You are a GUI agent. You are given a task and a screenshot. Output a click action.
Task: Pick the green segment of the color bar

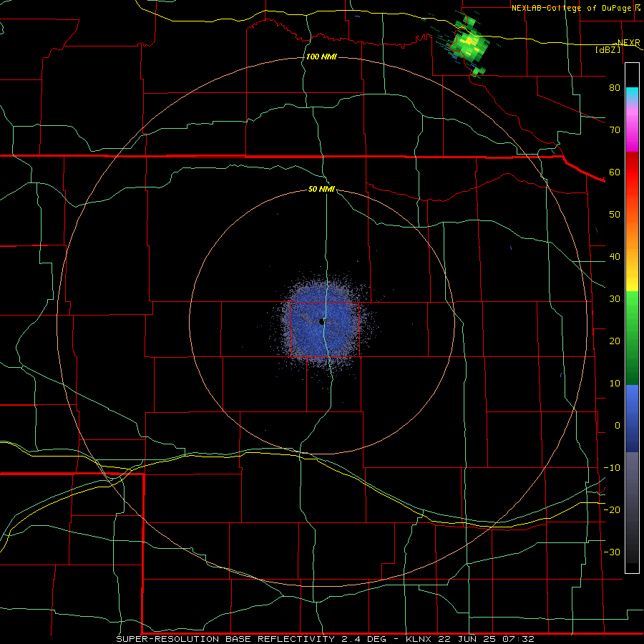click(632, 338)
